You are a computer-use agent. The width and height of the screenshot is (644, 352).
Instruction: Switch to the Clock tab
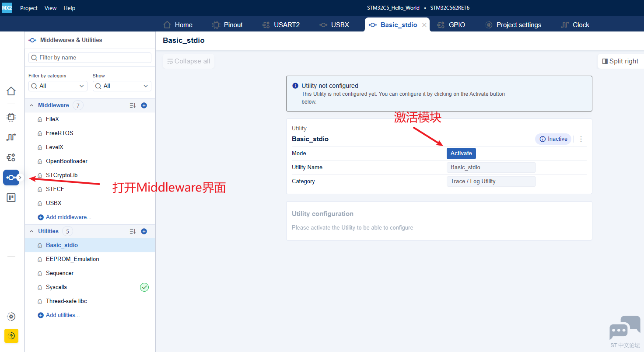(575, 25)
